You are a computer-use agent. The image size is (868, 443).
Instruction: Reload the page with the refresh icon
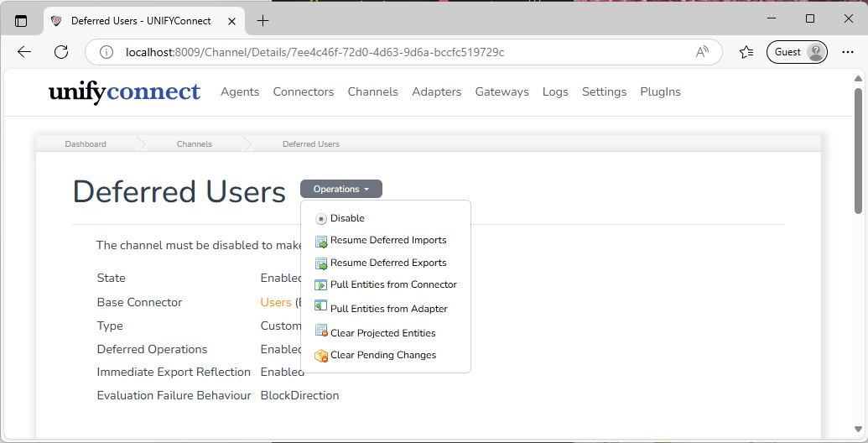61,52
